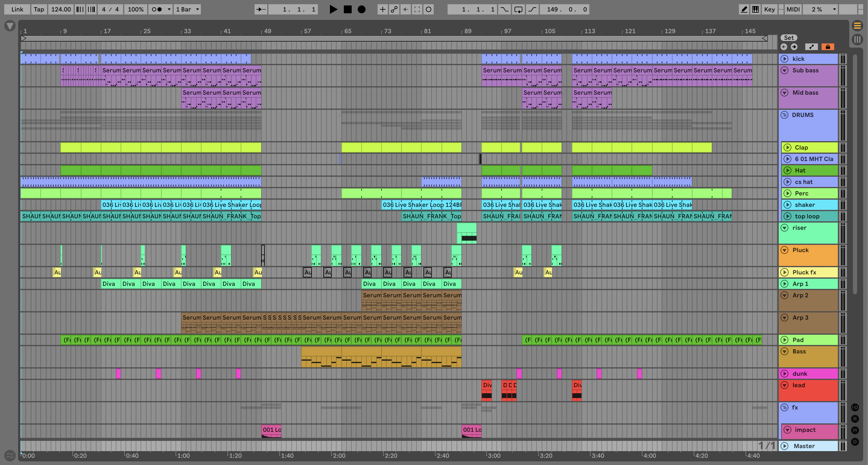Enable Draw Mode pencil tool
Image resolution: width=868 pixels, height=465 pixels.
click(x=744, y=9)
